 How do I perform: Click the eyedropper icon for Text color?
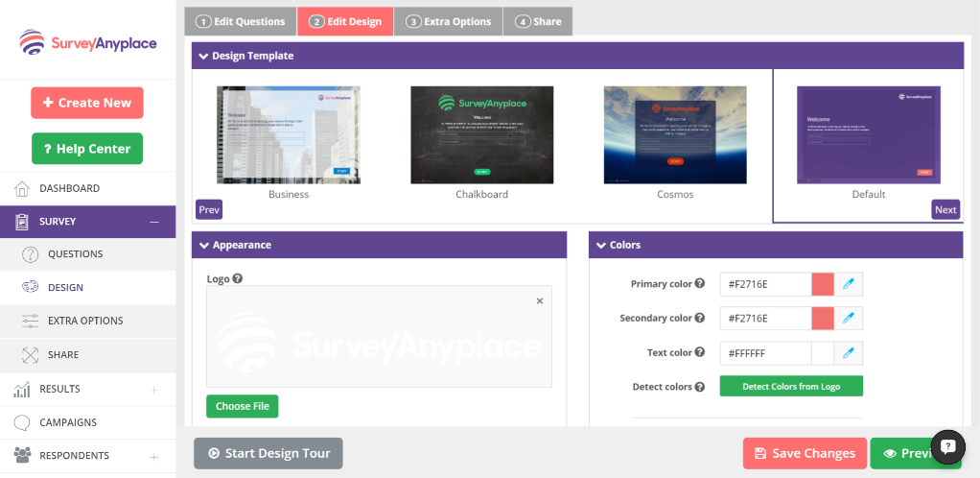tap(848, 353)
